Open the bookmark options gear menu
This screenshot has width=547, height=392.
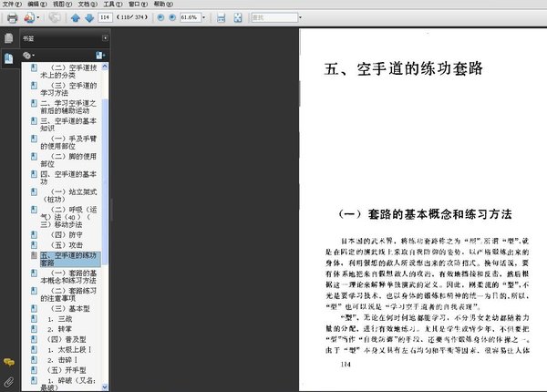pyautogui.click(x=28, y=55)
